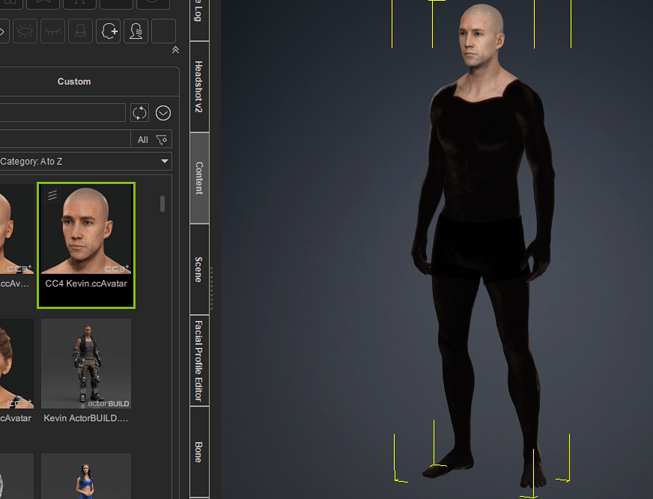Select the Content side tab

198,179
